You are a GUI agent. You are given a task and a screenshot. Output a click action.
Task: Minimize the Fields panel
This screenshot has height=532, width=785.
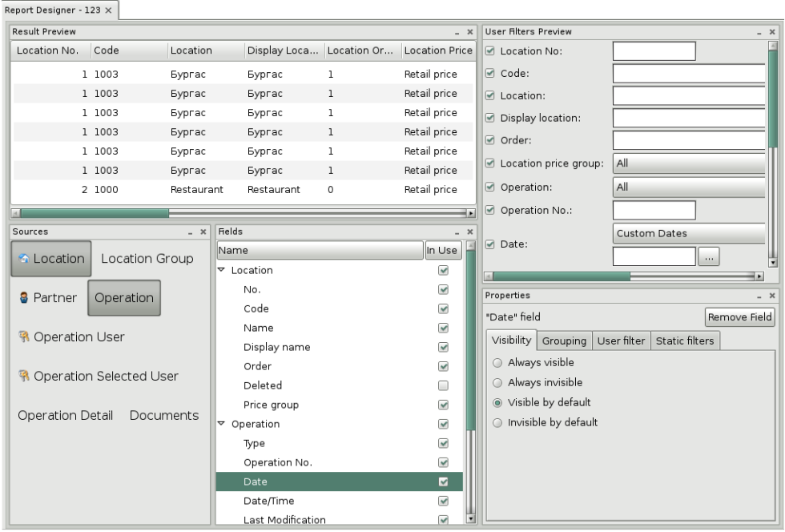click(457, 232)
